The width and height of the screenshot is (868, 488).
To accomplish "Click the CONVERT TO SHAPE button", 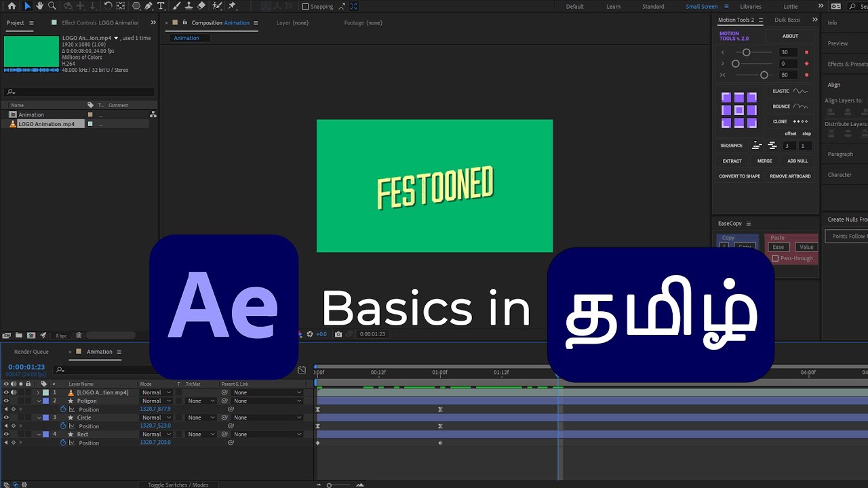I will point(739,176).
